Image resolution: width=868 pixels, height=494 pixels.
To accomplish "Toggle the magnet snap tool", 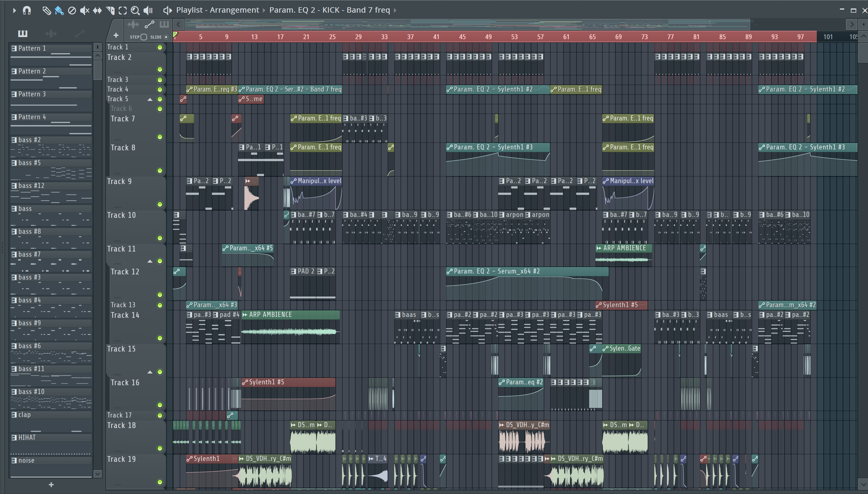I will click(x=27, y=11).
